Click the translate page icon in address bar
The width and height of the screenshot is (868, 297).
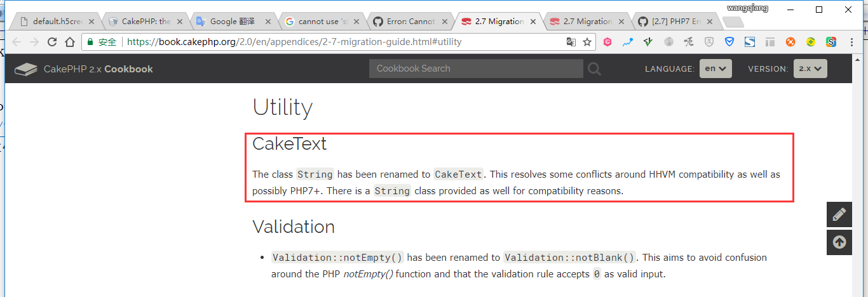(x=571, y=42)
